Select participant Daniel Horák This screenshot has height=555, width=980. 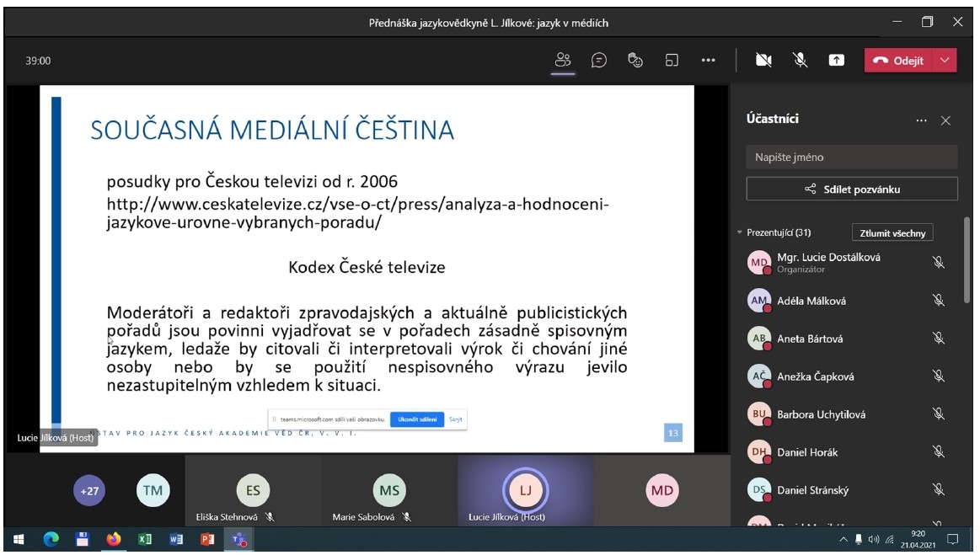(x=849, y=452)
